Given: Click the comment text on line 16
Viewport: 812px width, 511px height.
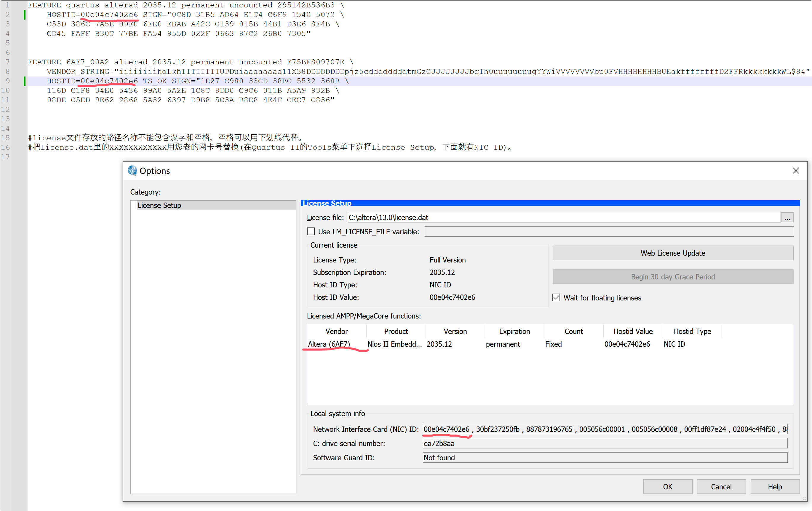Looking at the screenshot, I should (270, 147).
